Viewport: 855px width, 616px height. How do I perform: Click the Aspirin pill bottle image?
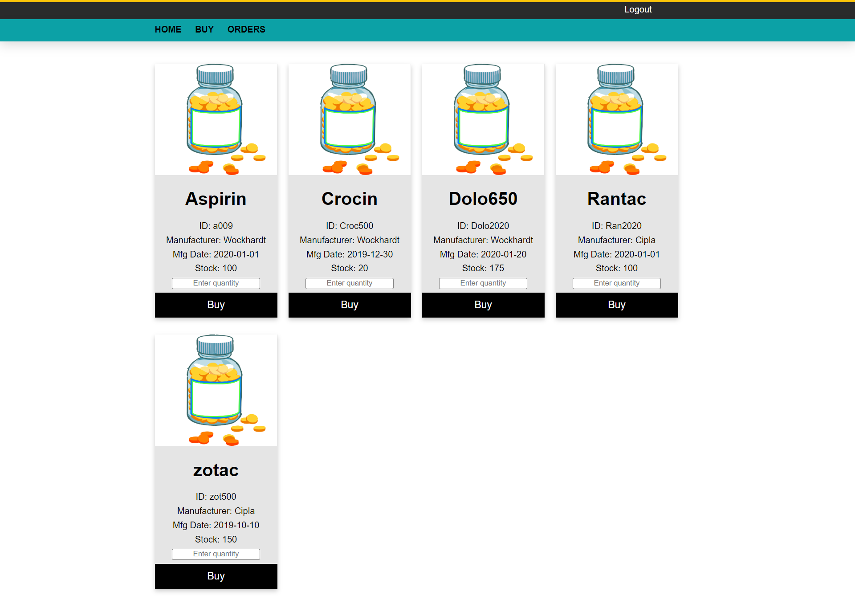tap(216, 118)
